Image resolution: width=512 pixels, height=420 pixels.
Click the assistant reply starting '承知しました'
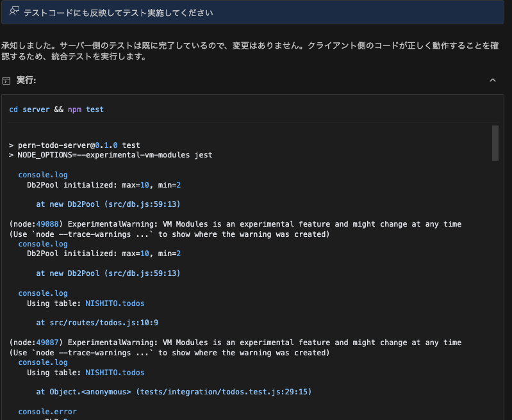[250, 51]
